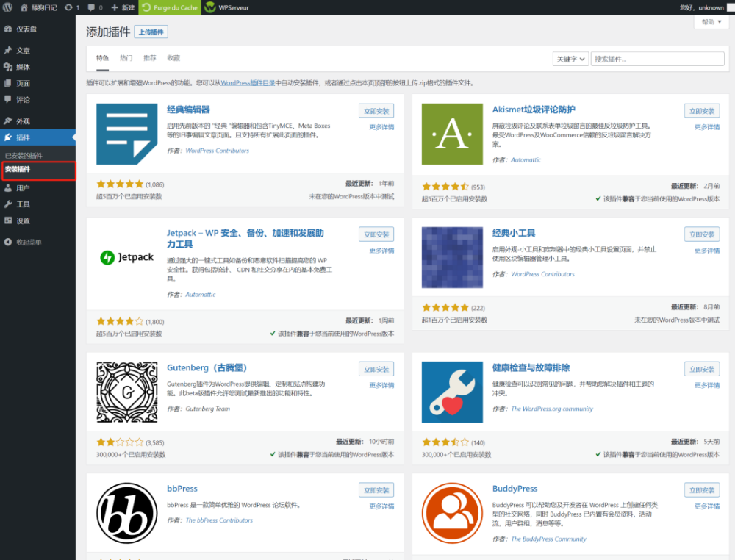Open the Automattic author link under Jetpack
The height and width of the screenshot is (560, 735).
point(200,295)
